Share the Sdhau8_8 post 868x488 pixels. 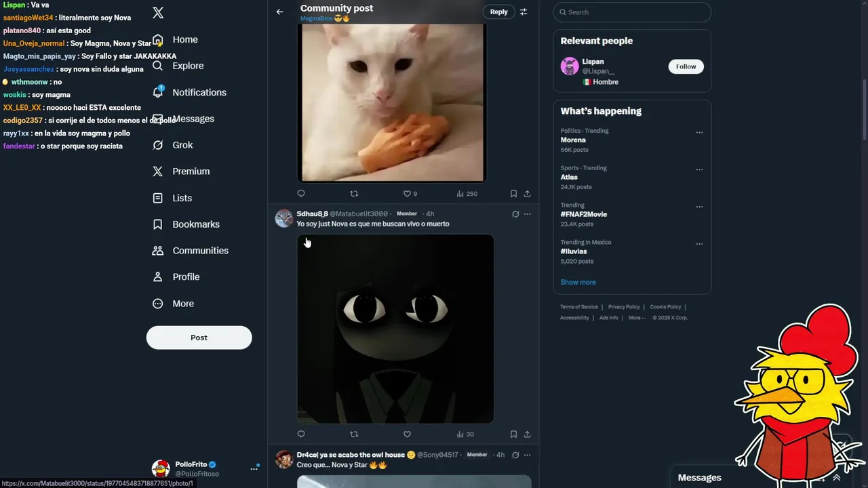tap(527, 434)
